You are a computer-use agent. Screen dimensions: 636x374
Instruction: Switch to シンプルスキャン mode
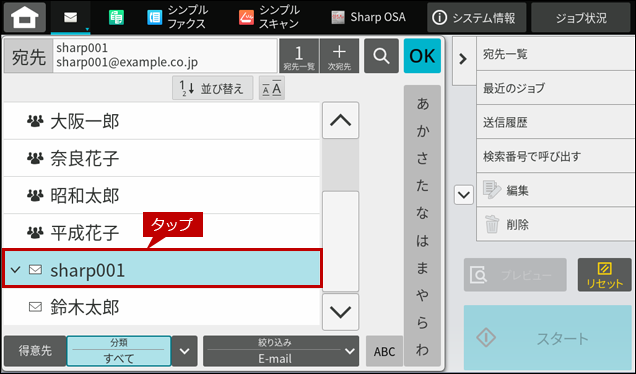click(x=269, y=18)
